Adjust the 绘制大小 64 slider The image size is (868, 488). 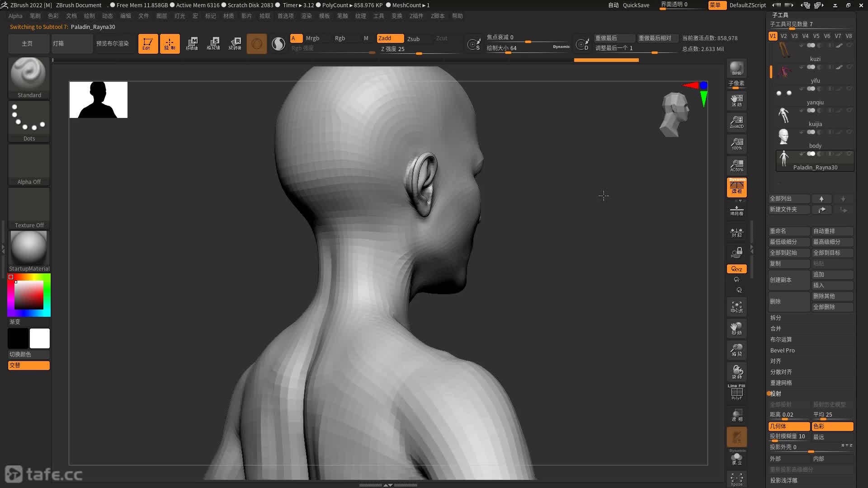coord(528,48)
